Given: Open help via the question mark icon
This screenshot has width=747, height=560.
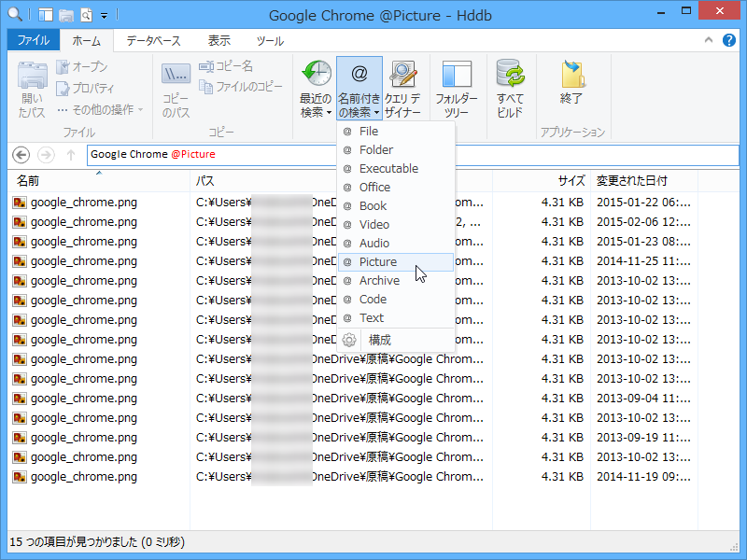Looking at the screenshot, I should pos(729,40).
